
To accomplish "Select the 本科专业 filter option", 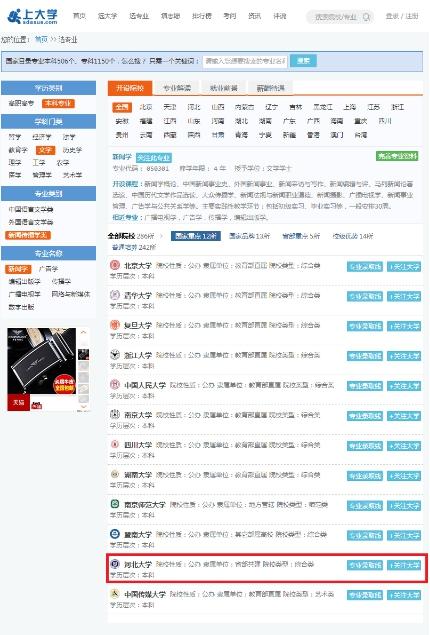I will pyautogui.click(x=58, y=103).
